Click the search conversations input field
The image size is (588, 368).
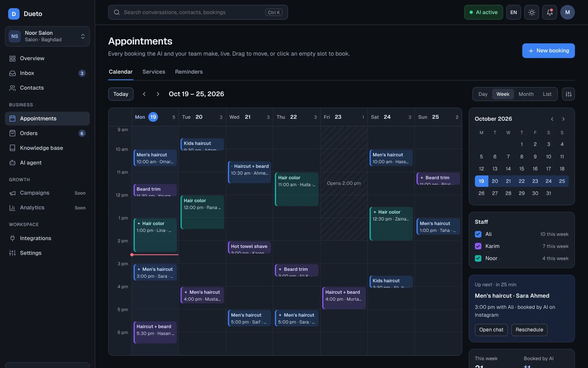(x=198, y=12)
